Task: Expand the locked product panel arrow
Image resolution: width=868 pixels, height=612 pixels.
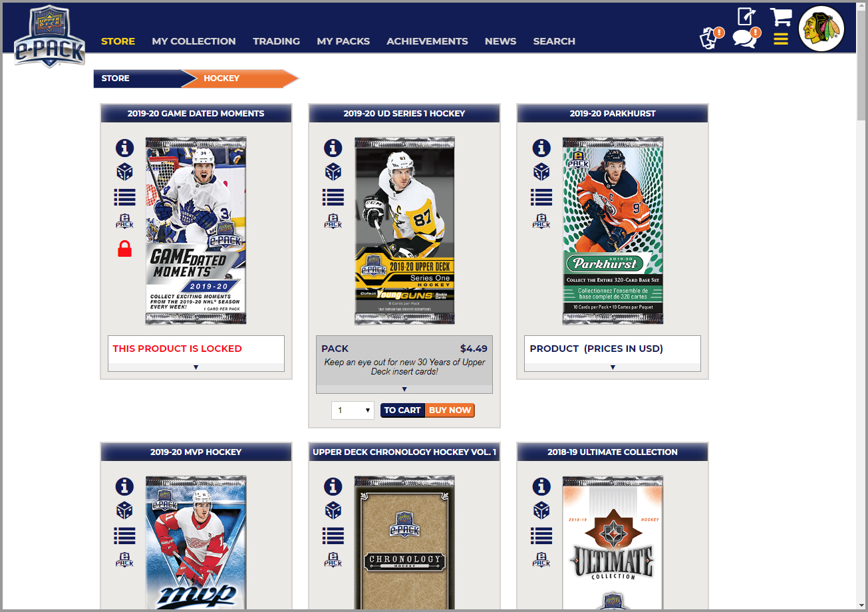Action: (x=196, y=367)
